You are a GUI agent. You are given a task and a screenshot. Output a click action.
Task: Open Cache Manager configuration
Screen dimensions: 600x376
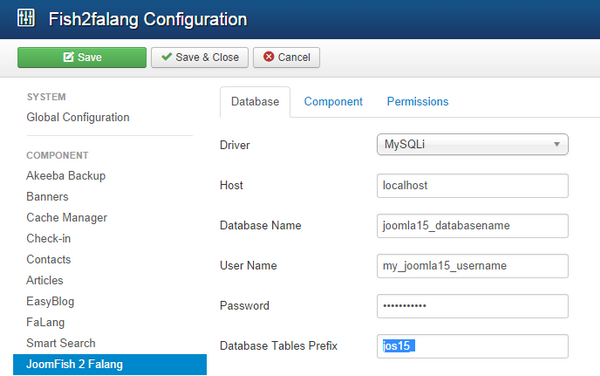click(67, 218)
